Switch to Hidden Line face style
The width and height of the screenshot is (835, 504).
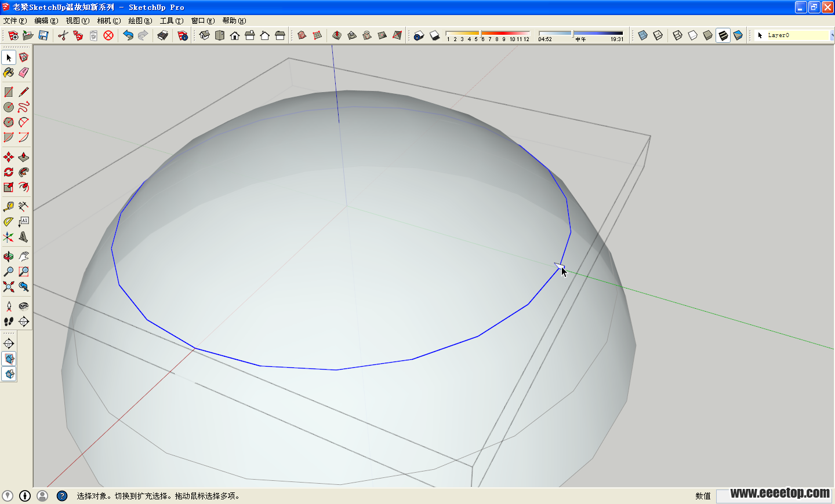692,35
